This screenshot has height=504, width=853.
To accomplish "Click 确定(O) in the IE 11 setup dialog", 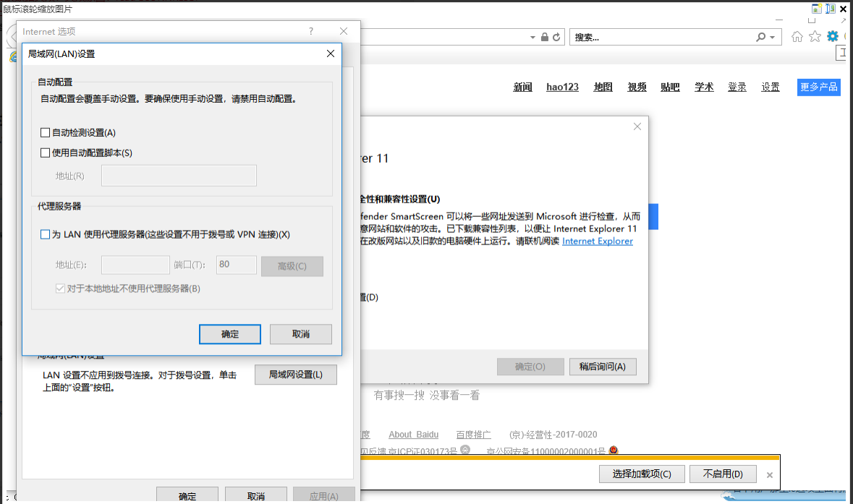I will (530, 367).
